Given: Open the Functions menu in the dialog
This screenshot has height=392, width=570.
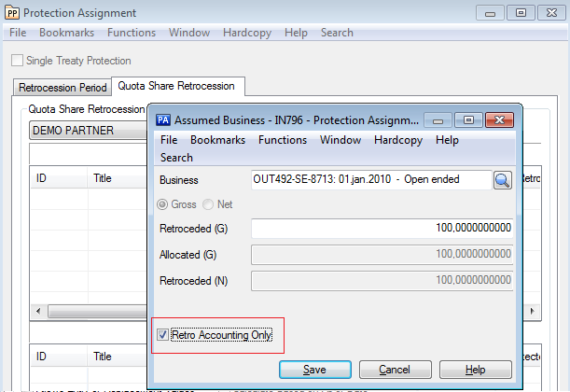Looking at the screenshot, I should tap(283, 140).
